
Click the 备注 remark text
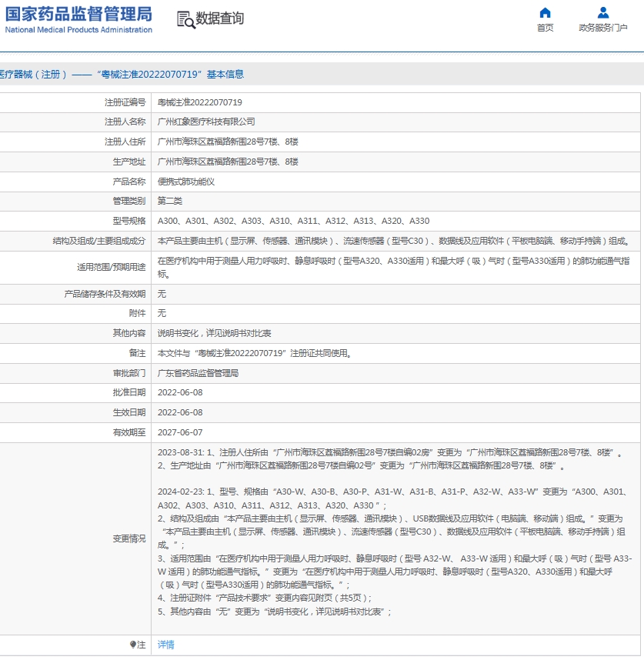(255, 353)
